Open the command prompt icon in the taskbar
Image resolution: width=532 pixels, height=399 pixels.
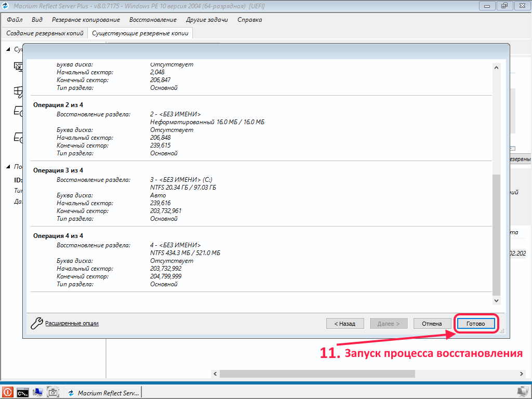tap(22, 393)
